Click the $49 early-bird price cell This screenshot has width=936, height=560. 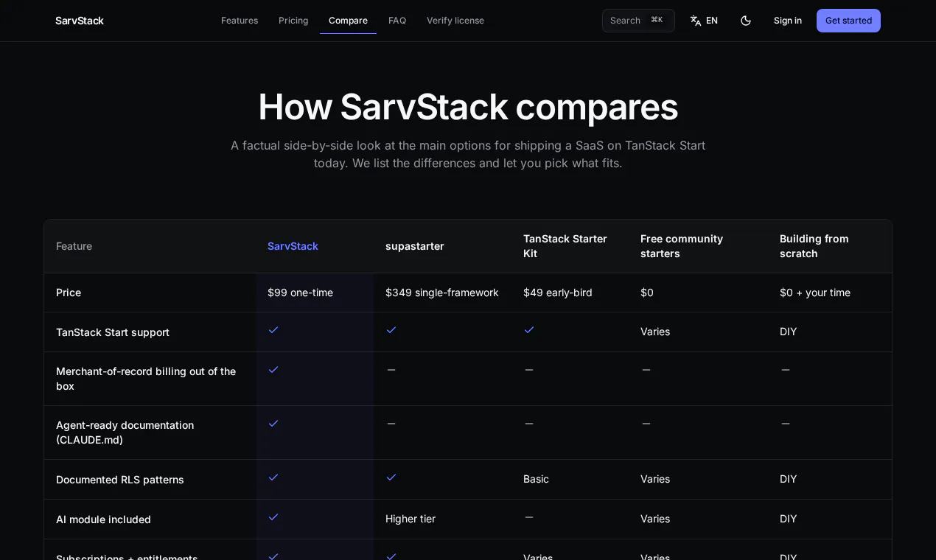click(558, 293)
